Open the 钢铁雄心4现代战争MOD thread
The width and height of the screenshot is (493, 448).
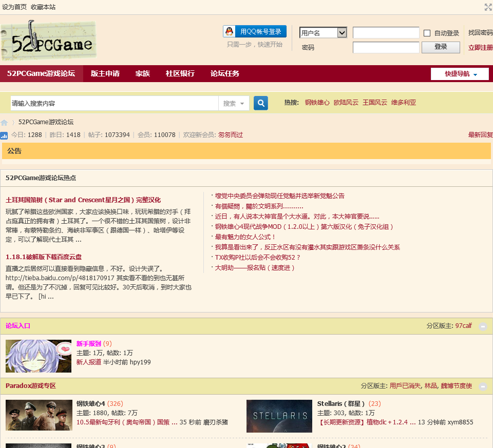tap(304, 227)
